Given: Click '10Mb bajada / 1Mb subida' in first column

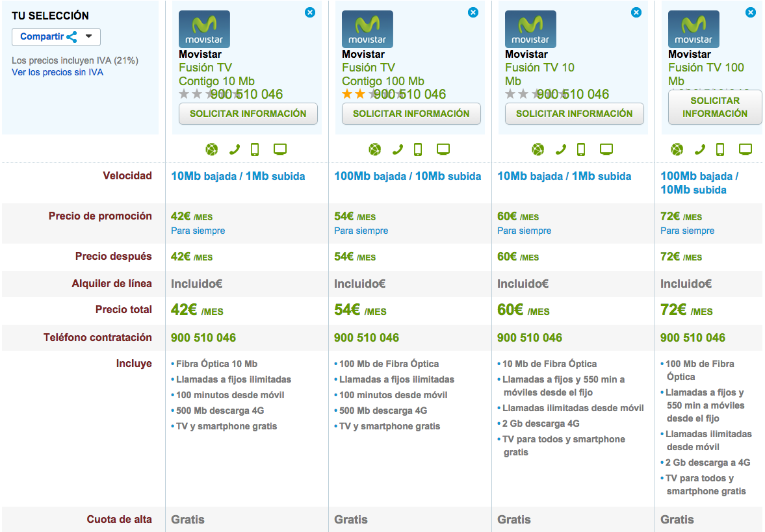Looking at the screenshot, I should pyautogui.click(x=238, y=177).
